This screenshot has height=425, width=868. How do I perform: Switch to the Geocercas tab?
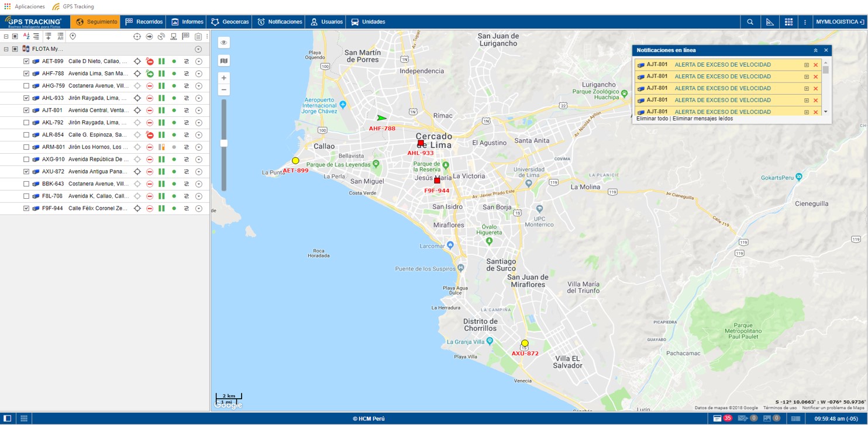coord(230,22)
